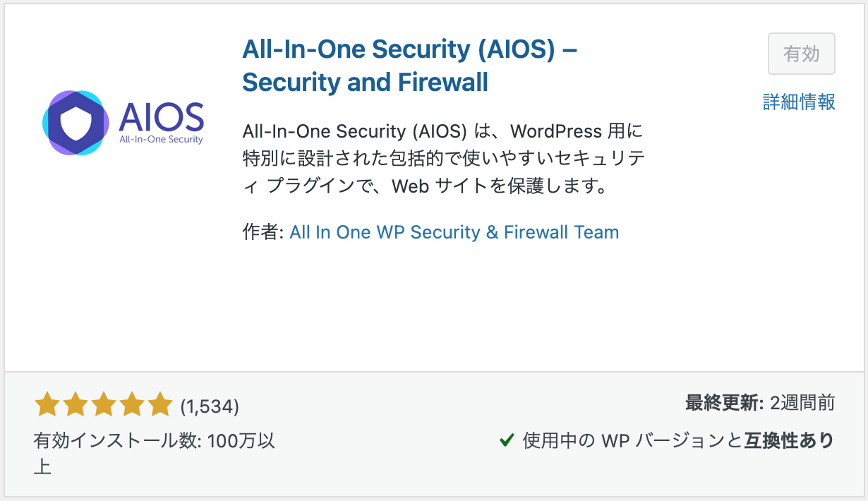This screenshot has width=868, height=501.
Task: Click the 互換性あり compatibility text
Action: tap(789, 441)
